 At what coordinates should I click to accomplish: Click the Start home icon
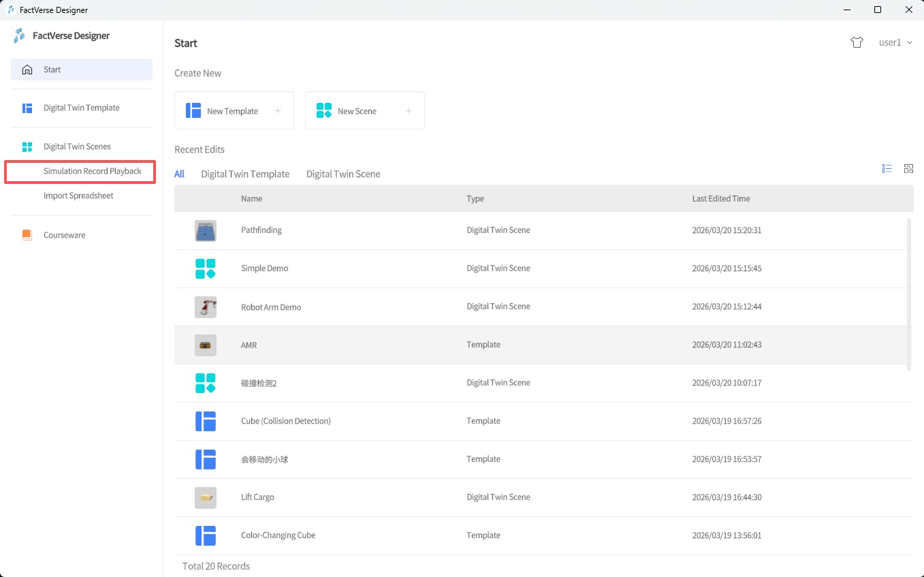coord(27,69)
